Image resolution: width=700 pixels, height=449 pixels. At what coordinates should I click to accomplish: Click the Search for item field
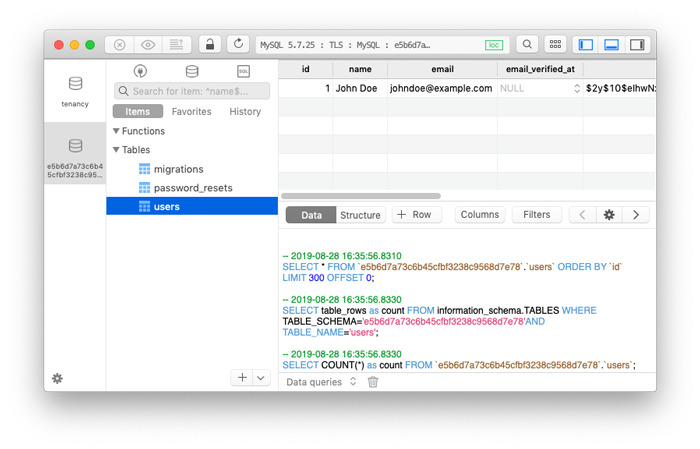[192, 91]
